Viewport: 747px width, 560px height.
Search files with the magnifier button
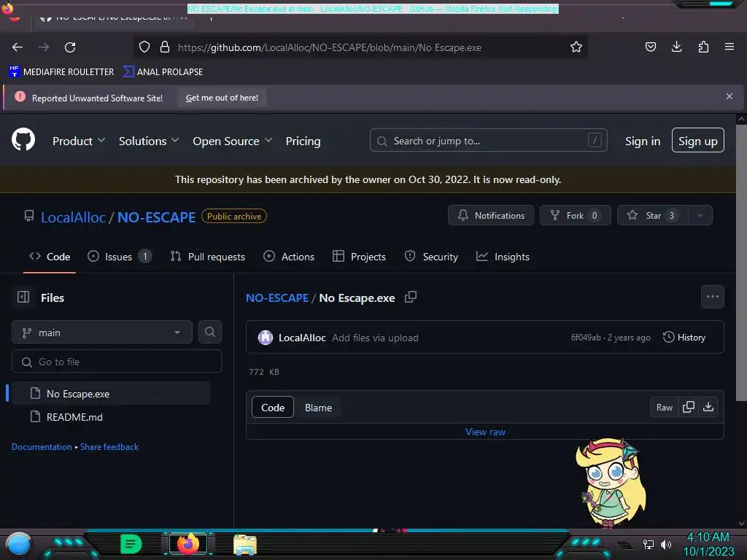[x=209, y=332]
